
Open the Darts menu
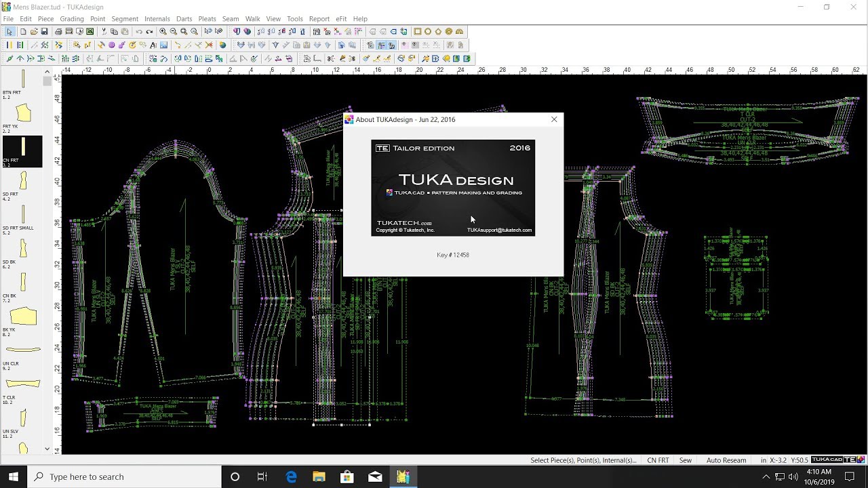(x=184, y=19)
